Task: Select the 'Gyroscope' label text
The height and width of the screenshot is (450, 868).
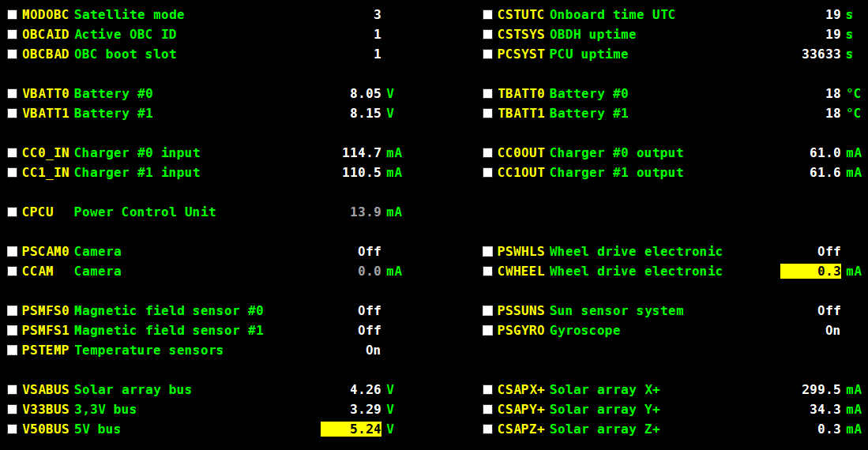Action: click(584, 331)
